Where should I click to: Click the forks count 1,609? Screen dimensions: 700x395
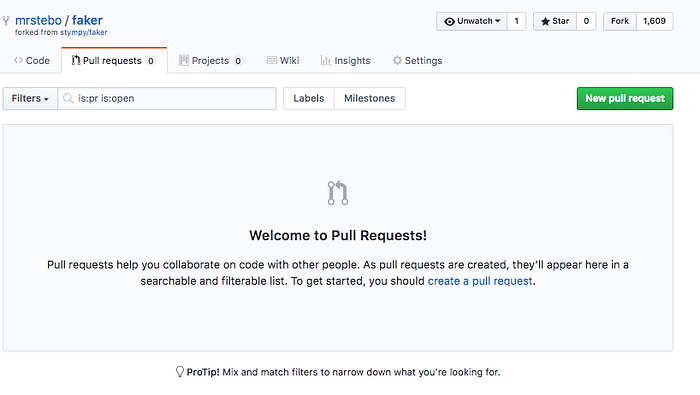pos(654,21)
